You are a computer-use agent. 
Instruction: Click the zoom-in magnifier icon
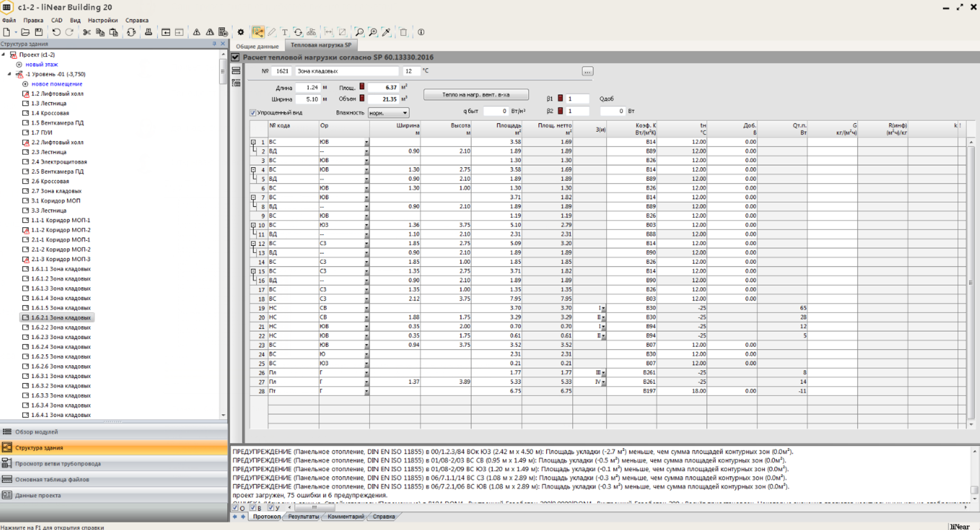(373, 32)
